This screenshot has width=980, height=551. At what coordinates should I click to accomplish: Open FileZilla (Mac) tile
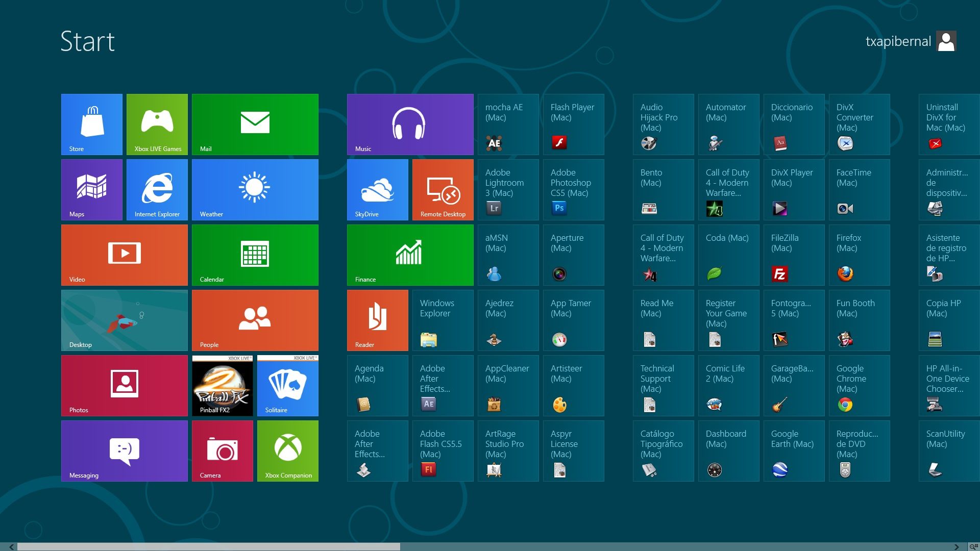pos(794,255)
